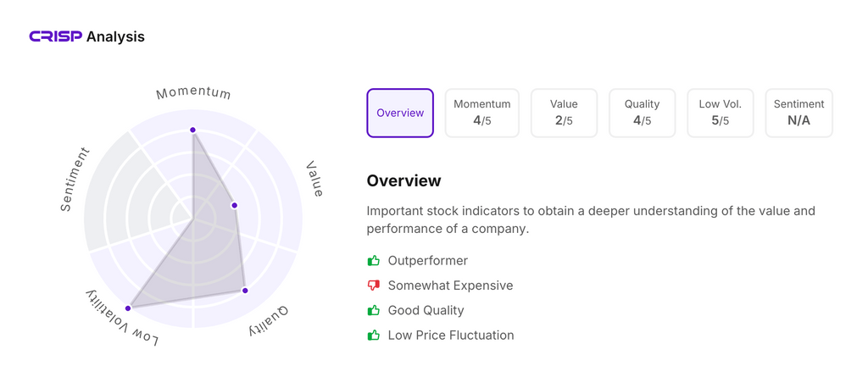Image resolution: width=868 pixels, height=377 pixels.
Task: Click the Low Volatility data point on chart
Action: pyautogui.click(x=129, y=308)
